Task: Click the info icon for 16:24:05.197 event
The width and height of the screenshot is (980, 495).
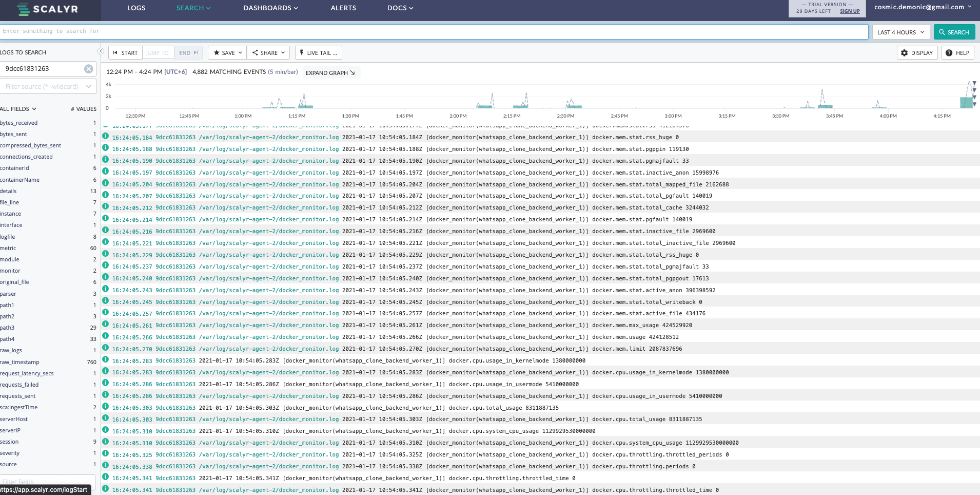Action: tap(106, 172)
